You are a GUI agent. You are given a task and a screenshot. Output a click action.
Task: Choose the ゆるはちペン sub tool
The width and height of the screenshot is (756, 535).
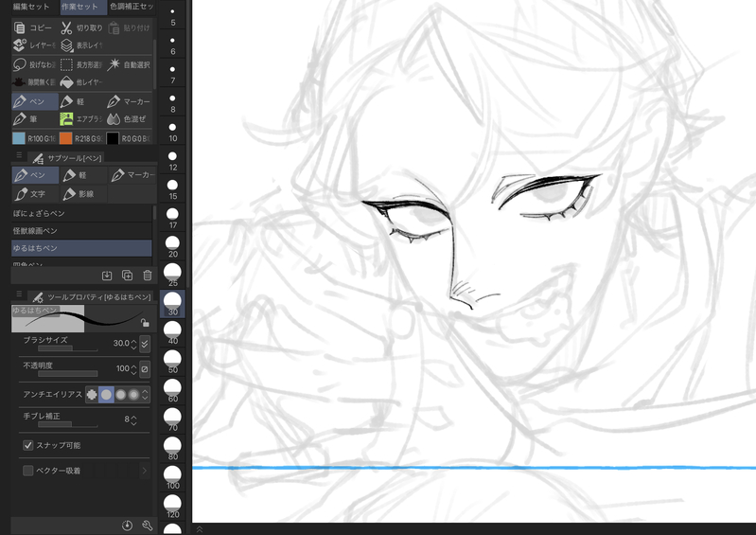[x=81, y=248]
